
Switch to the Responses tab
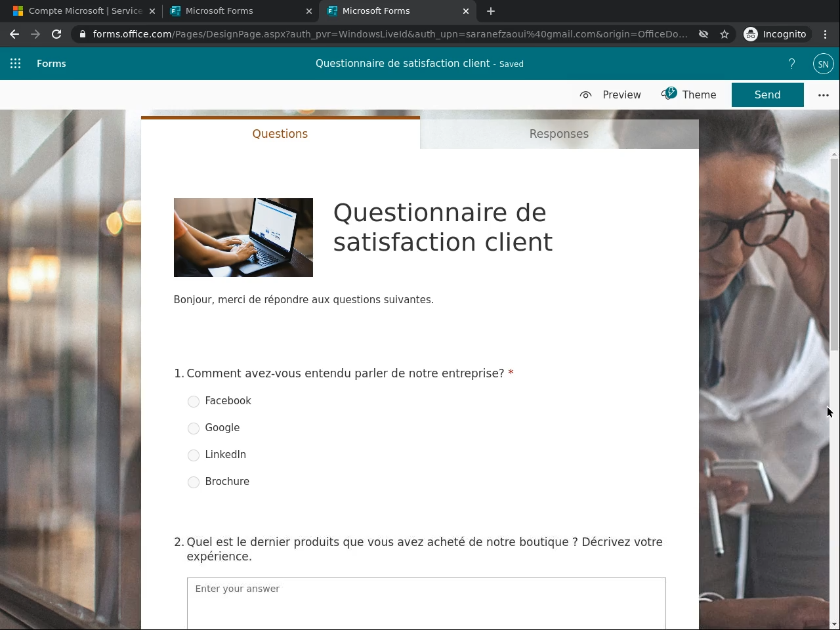click(x=559, y=134)
